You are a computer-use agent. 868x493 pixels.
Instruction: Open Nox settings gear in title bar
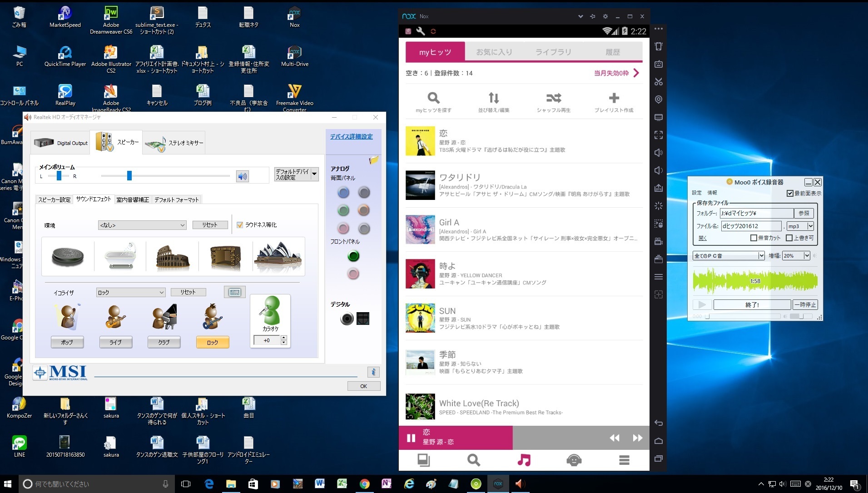[x=605, y=16]
